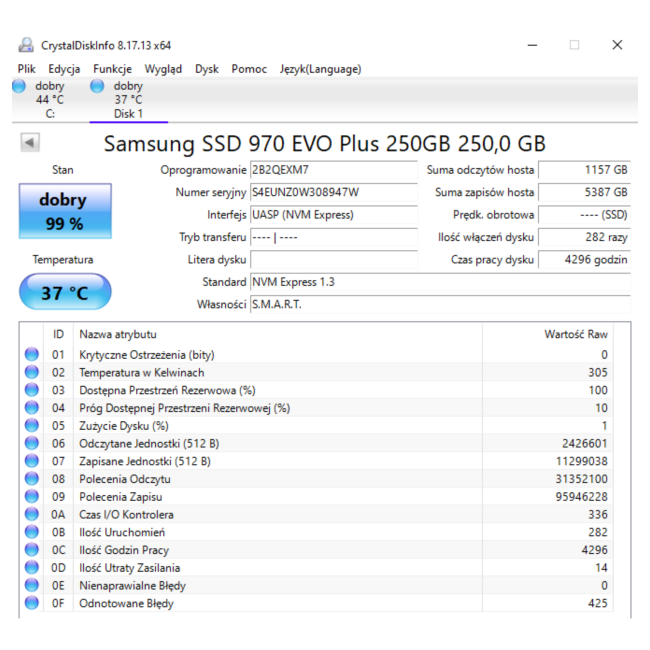The width and height of the screenshot is (650, 650).
Task: Click status orb for Zużycie Dysku row
Action: [32, 426]
